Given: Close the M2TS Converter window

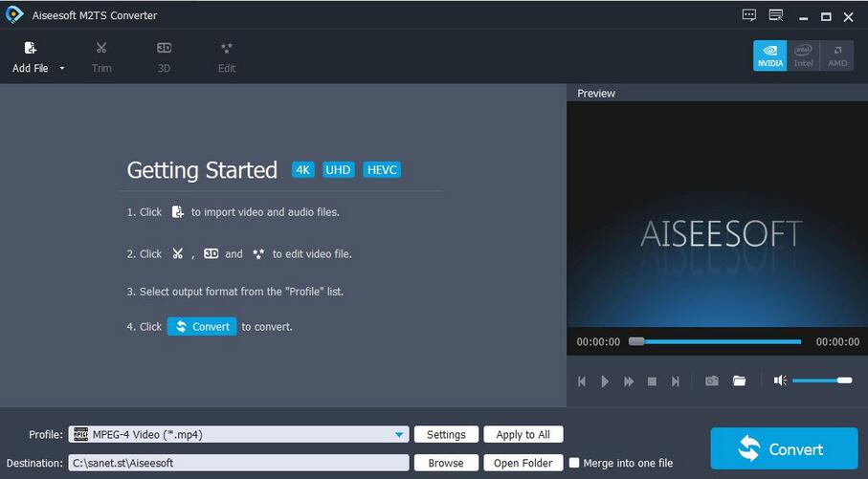Looking at the screenshot, I should click(848, 17).
